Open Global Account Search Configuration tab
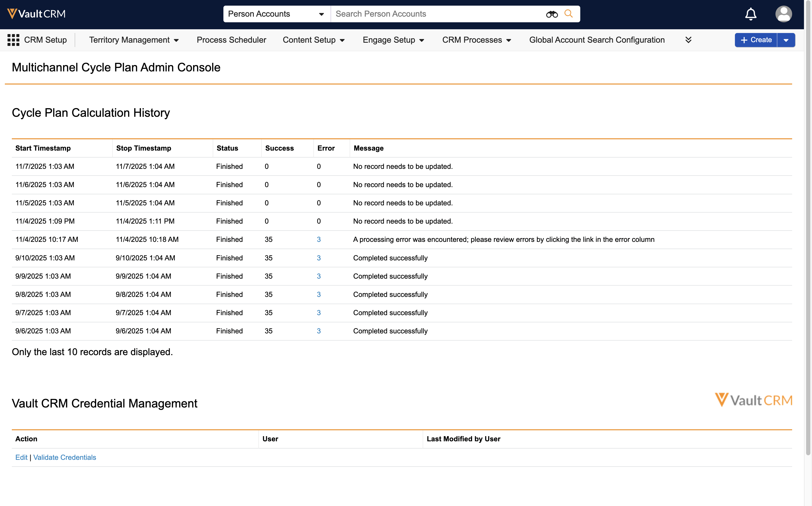Image resolution: width=812 pixels, height=506 pixels. point(597,40)
